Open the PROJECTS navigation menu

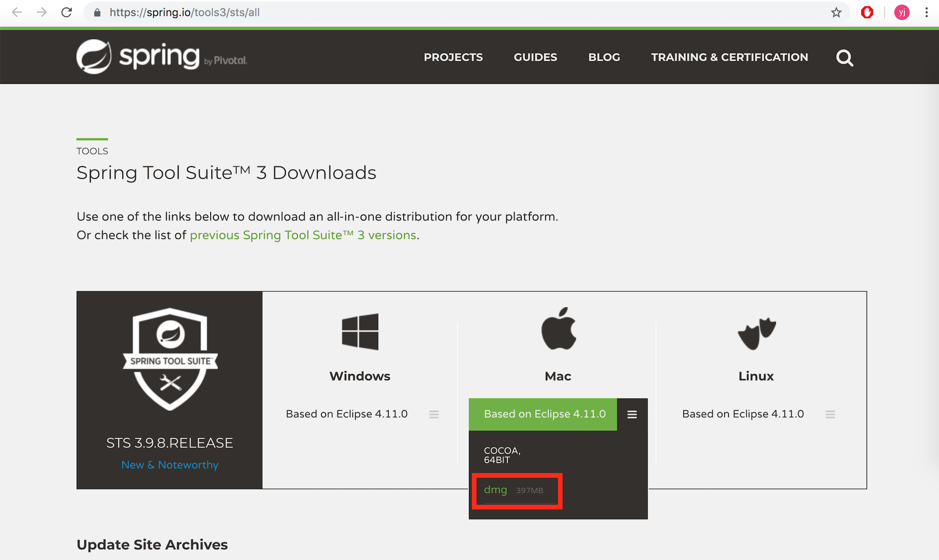tap(453, 57)
